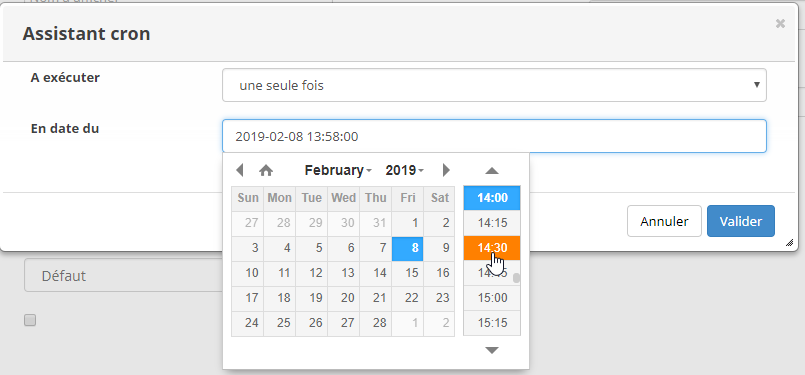
Task: Select day 30 of previous month
Action: point(343,223)
